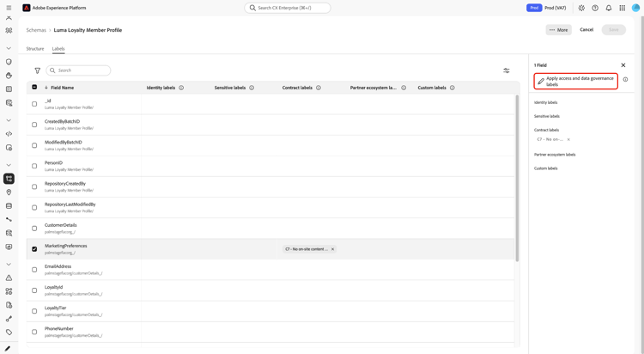
Task: Open the Prod sandbox selector
Action: [x=546, y=8]
